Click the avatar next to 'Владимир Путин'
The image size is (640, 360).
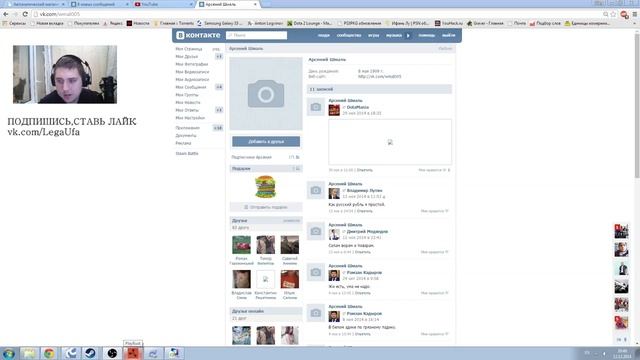[334, 193]
